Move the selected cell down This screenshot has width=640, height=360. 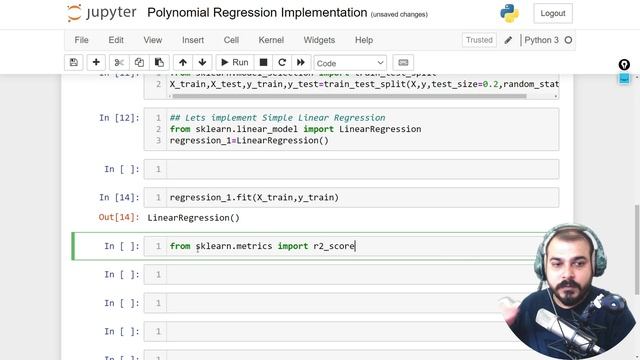tap(202, 62)
